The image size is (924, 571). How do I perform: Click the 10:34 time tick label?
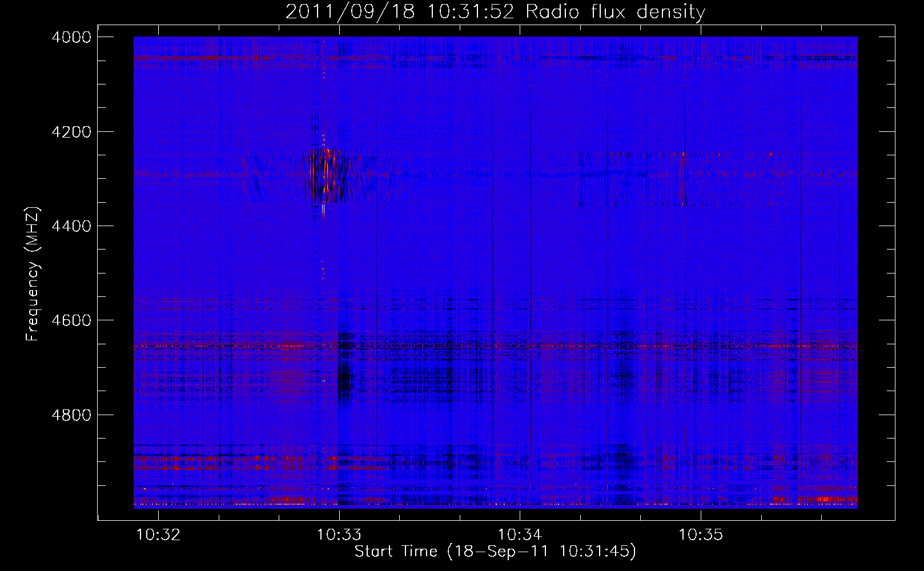520,534
